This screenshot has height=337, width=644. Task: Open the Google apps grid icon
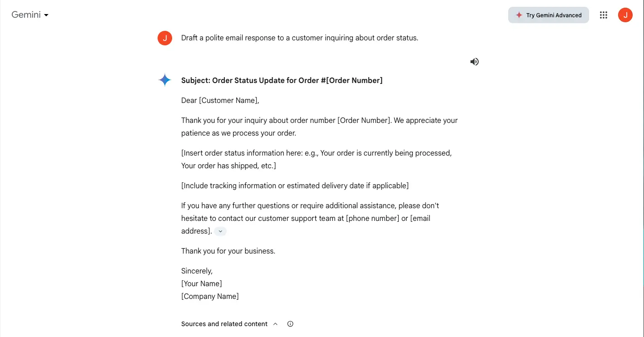point(604,15)
